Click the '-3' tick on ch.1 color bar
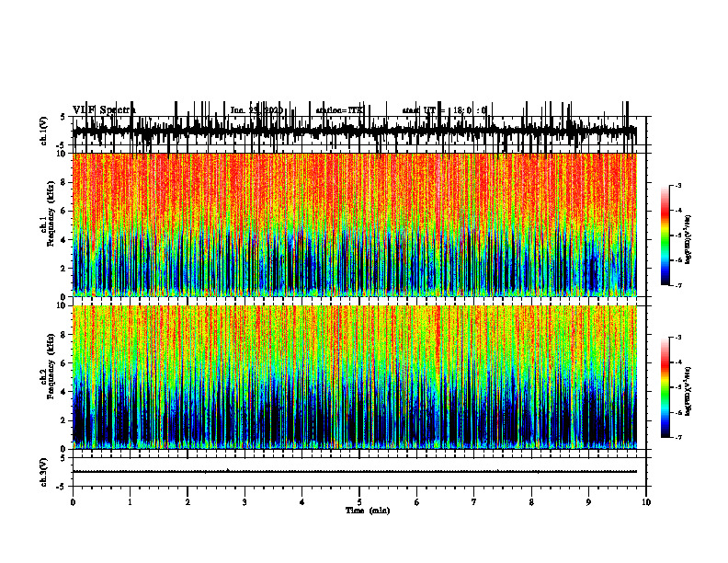Image resolution: width=728 pixels, height=563 pixels. click(678, 185)
